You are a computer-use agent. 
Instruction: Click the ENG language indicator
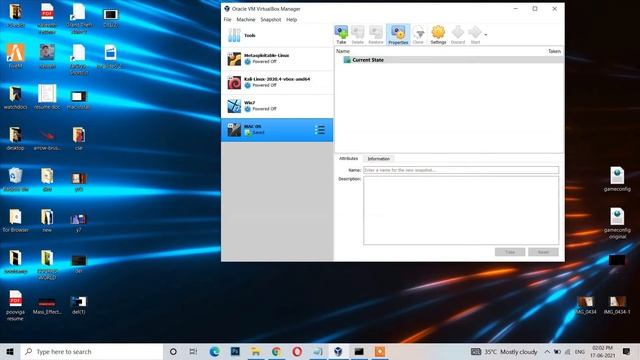(580, 351)
